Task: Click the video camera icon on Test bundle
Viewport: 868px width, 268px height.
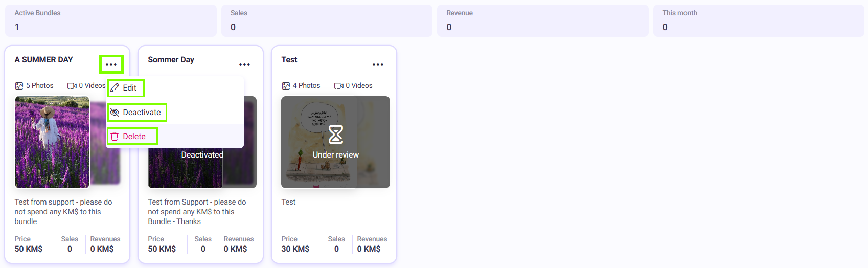Action: click(x=339, y=86)
